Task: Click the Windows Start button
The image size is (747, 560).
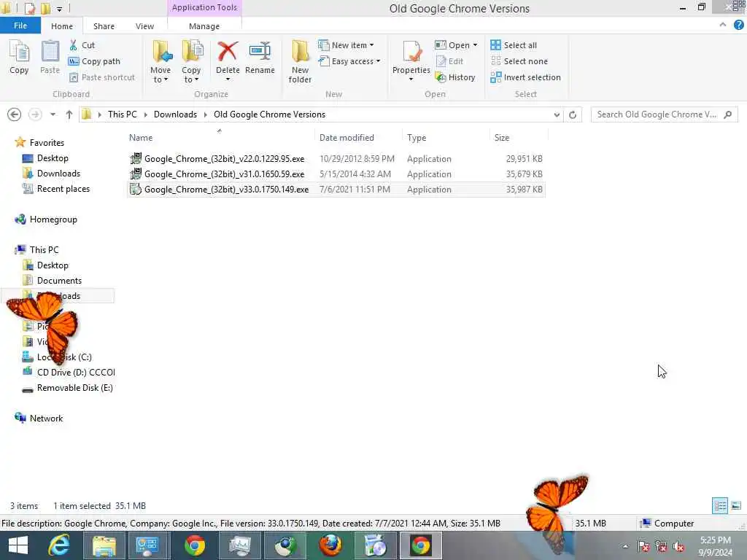Action: [x=18, y=545]
